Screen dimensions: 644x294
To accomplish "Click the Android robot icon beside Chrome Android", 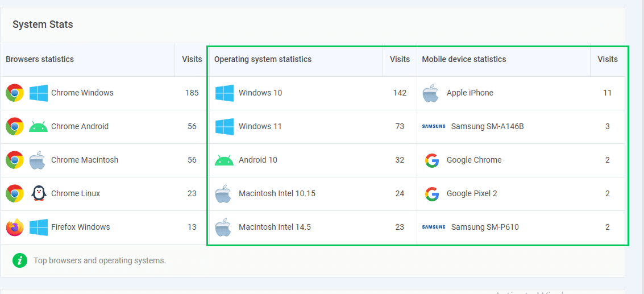I will [38, 126].
